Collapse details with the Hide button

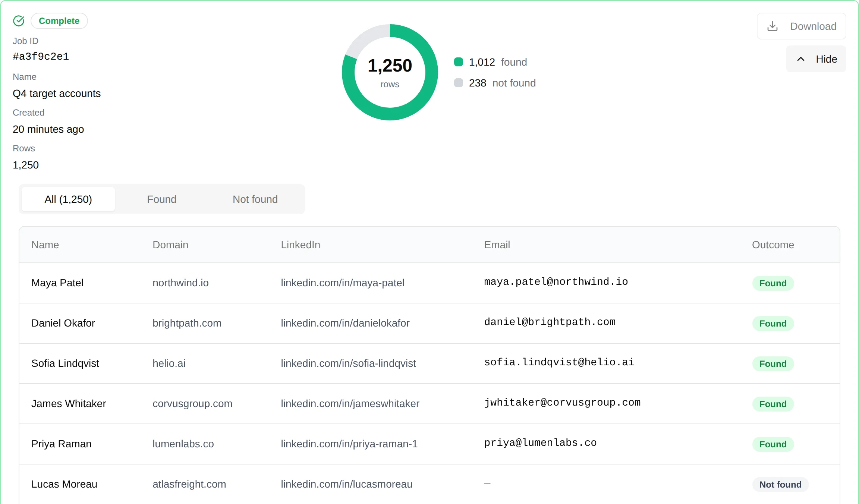[x=816, y=59]
